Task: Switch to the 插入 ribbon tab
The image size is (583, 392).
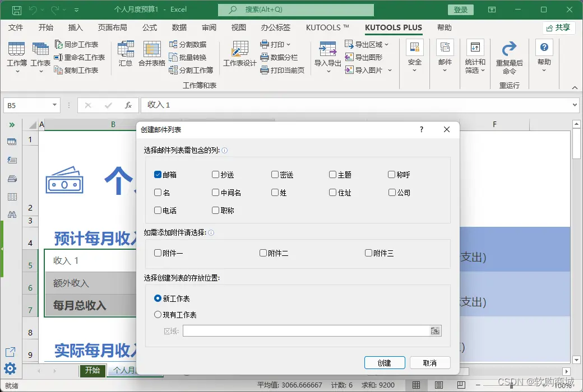Action: pos(76,27)
